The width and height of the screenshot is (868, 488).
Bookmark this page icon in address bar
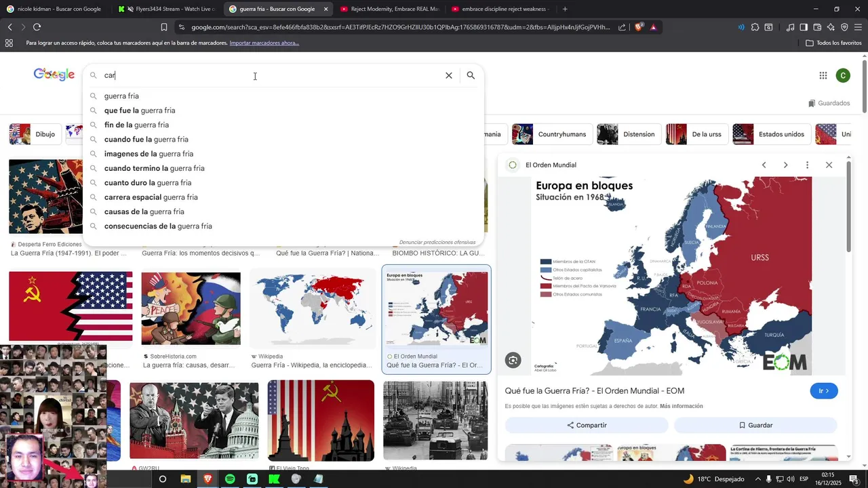tap(164, 27)
